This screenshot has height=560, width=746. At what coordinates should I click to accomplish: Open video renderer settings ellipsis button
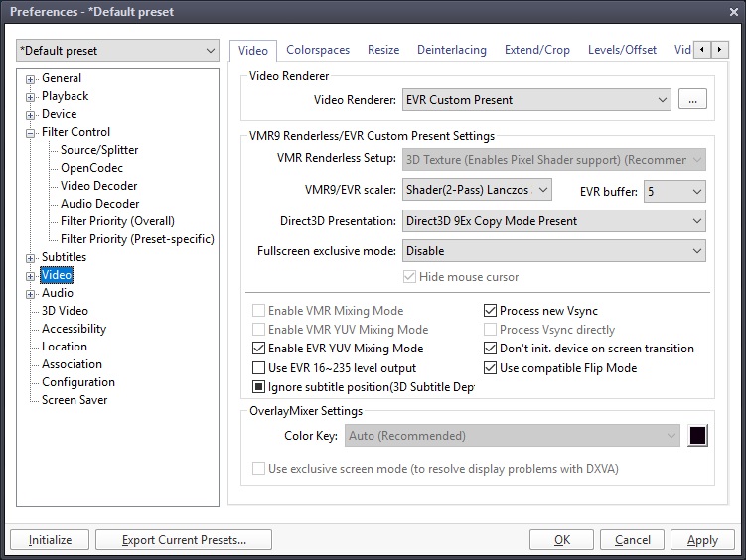point(692,100)
